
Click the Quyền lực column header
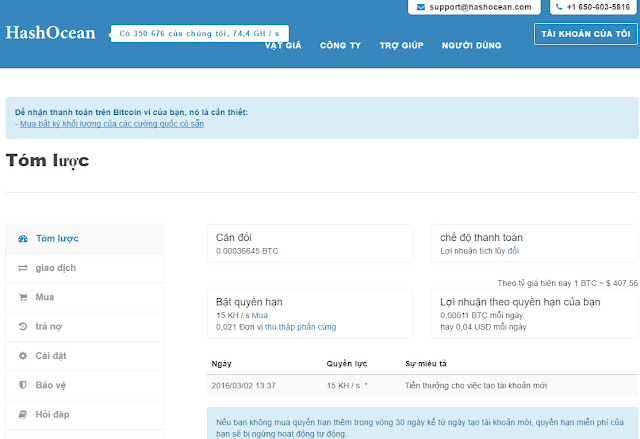347,364
